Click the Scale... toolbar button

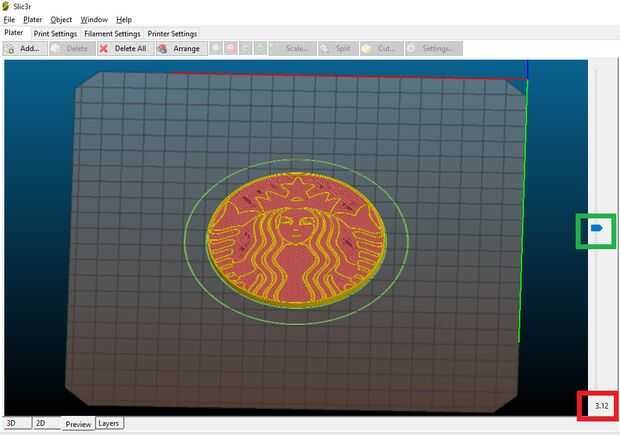pos(293,49)
